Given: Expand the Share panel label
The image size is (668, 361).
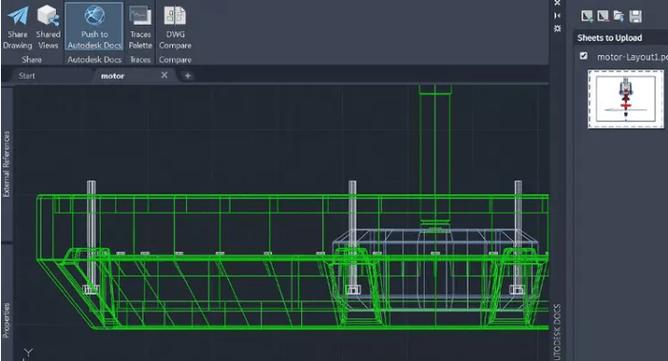Looking at the screenshot, I should click(x=32, y=60).
